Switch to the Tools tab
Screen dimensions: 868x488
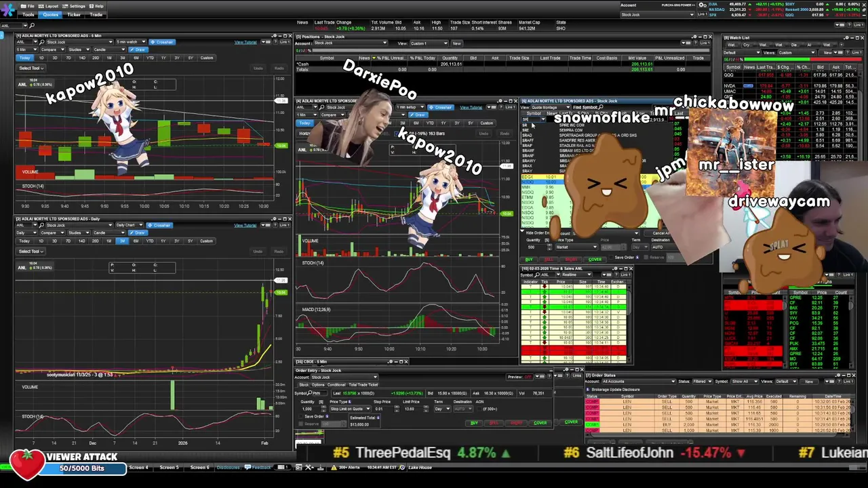pyautogui.click(x=28, y=14)
